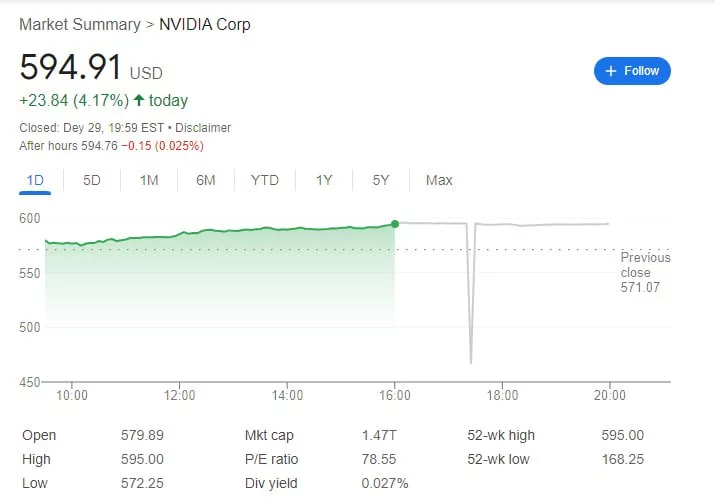This screenshot has width=715, height=501.
Task: Show the 6M chart range
Action: pyautogui.click(x=206, y=180)
